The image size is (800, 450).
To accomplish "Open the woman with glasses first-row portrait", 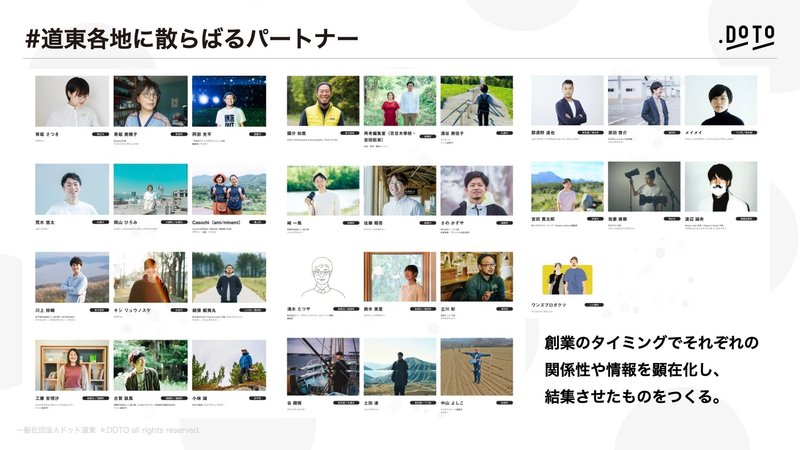I will click(151, 101).
